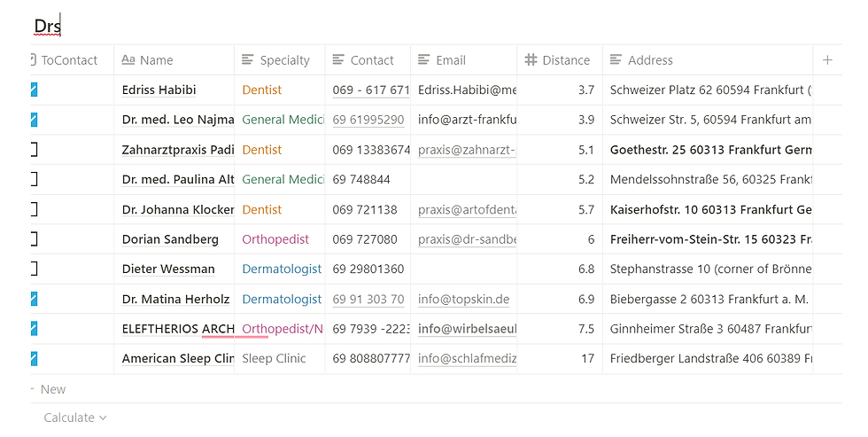Open the Address column header menu
Viewport: 868px width, 437px height.
708,59
